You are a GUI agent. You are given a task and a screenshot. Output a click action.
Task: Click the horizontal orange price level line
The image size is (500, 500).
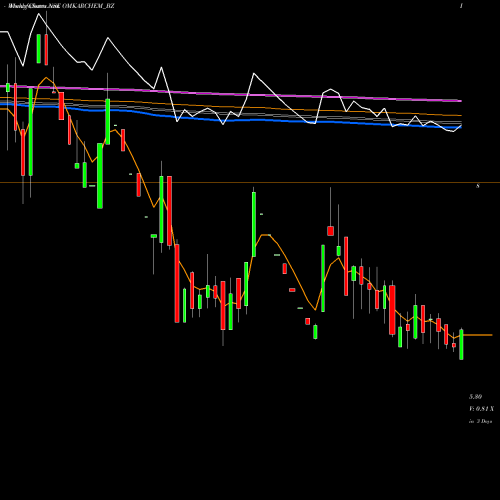[250, 183]
